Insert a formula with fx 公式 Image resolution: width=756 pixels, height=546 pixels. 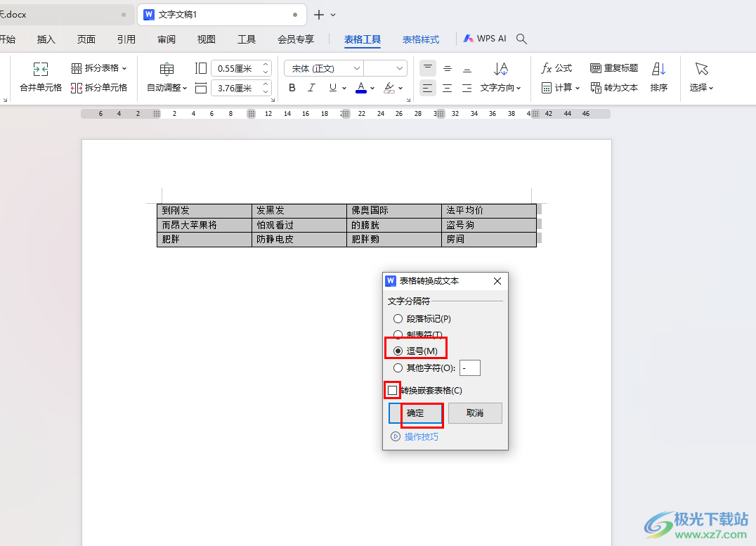click(556, 68)
